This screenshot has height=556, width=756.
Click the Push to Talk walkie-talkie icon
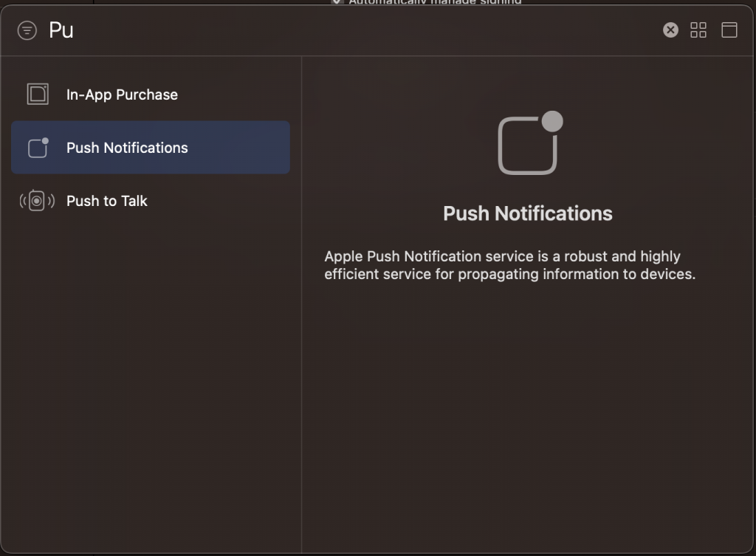tap(37, 201)
